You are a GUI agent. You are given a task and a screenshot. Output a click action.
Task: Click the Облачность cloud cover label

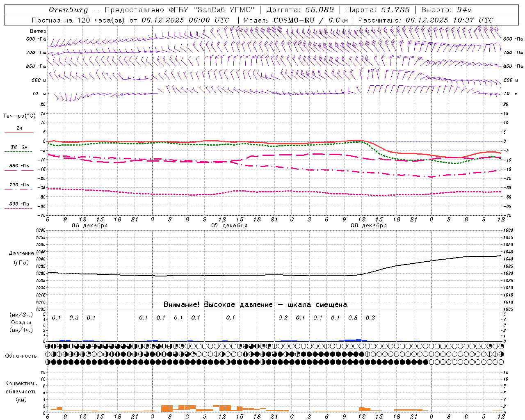click(x=21, y=356)
